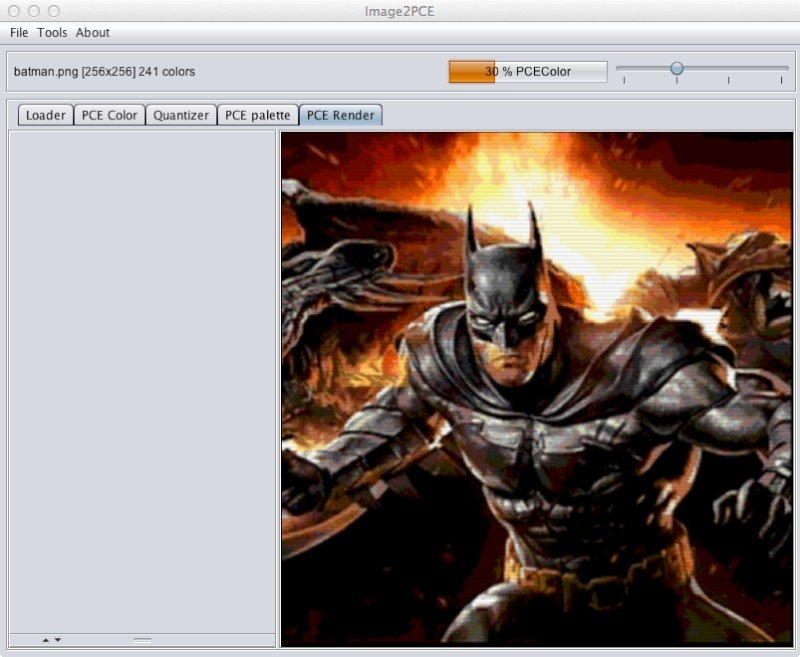This screenshot has width=800, height=657.
Task: Switch to the PCE Color tab
Action: point(109,115)
